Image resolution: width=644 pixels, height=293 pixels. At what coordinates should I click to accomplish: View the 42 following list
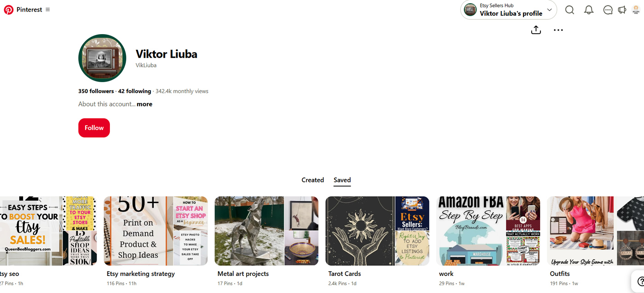(134, 91)
